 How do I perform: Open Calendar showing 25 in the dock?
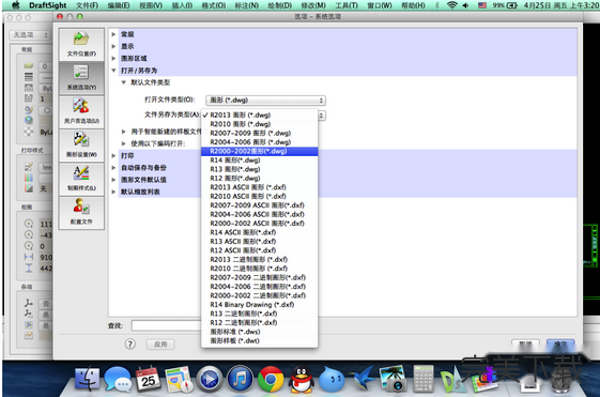148,379
